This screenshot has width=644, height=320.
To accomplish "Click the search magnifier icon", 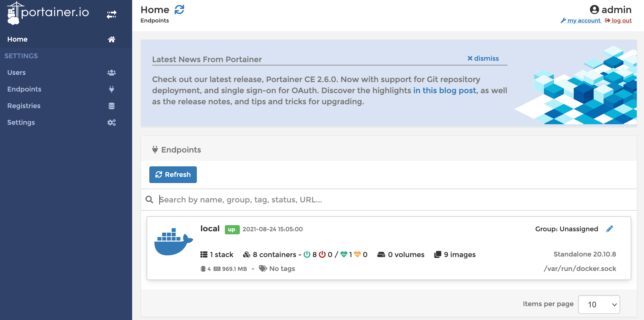I will tap(149, 199).
